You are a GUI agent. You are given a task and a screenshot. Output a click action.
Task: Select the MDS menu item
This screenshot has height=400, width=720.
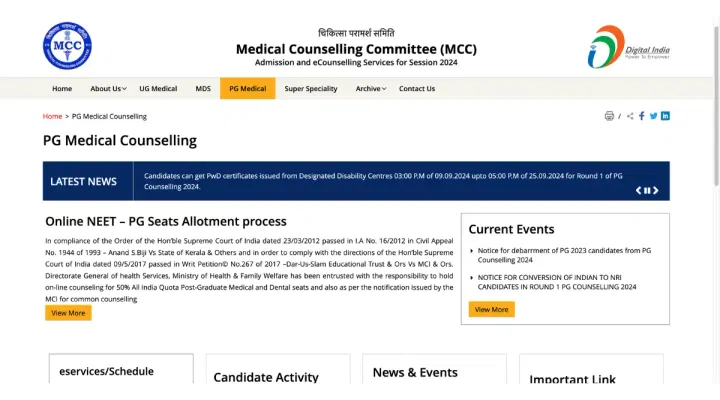[203, 88]
